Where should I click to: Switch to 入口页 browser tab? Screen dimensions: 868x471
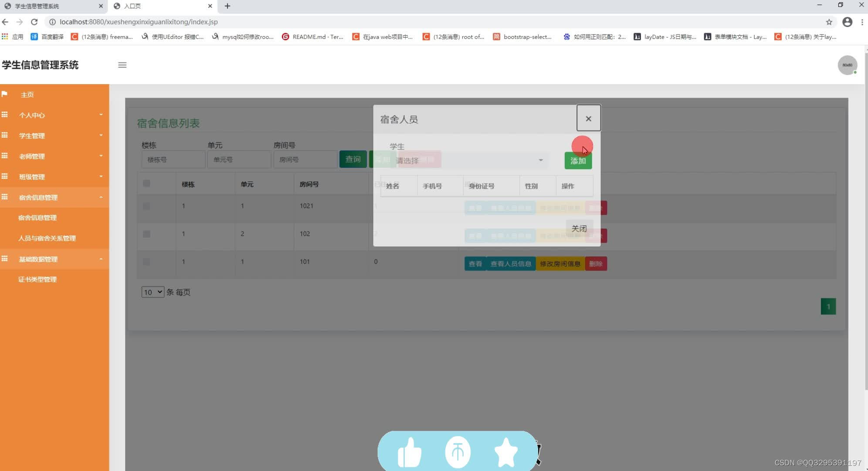162,6
